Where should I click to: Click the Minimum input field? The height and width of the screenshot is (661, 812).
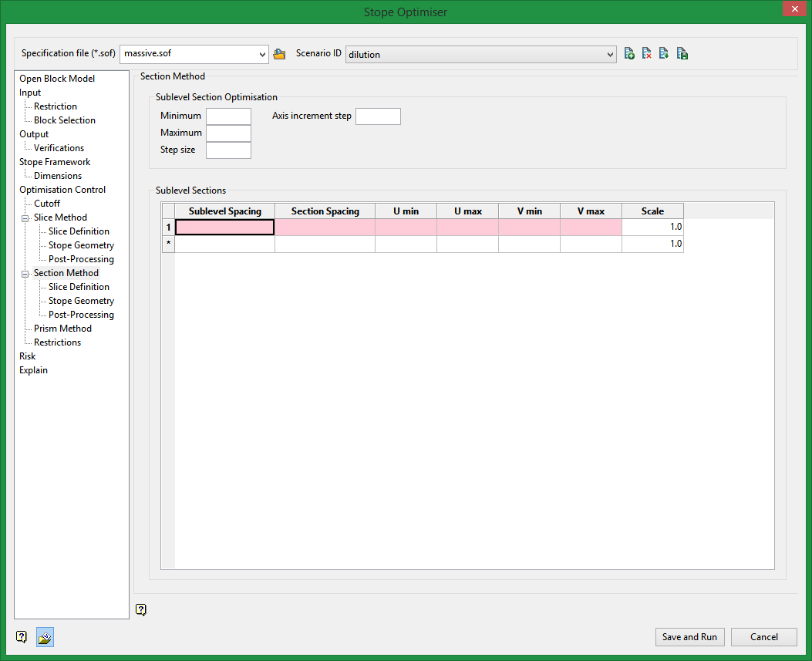[228, 116]
